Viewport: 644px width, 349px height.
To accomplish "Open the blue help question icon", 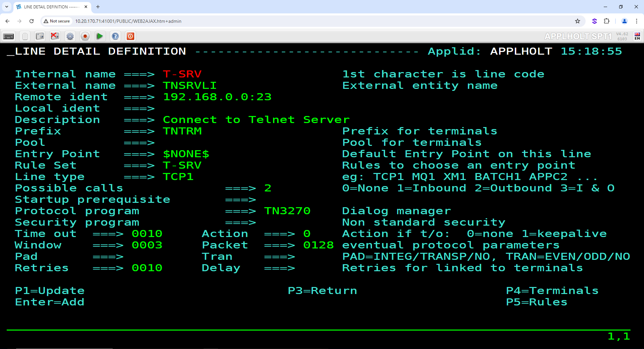I will 115,36.
